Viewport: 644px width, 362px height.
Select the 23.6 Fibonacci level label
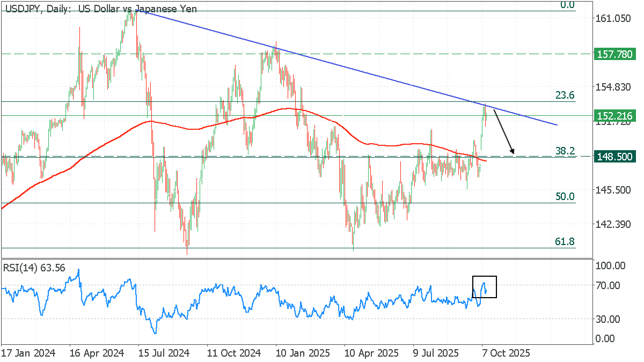pyautogui.click(x=565, y=95)
